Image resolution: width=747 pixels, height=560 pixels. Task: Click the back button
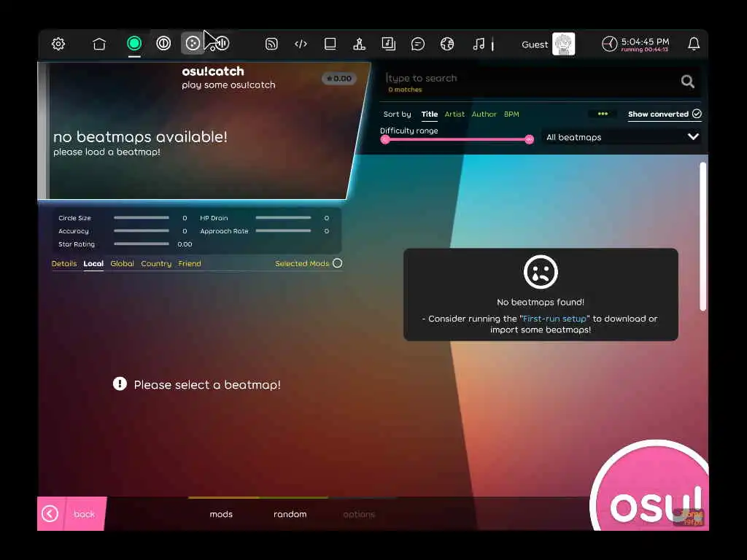[x=71, y=514]
